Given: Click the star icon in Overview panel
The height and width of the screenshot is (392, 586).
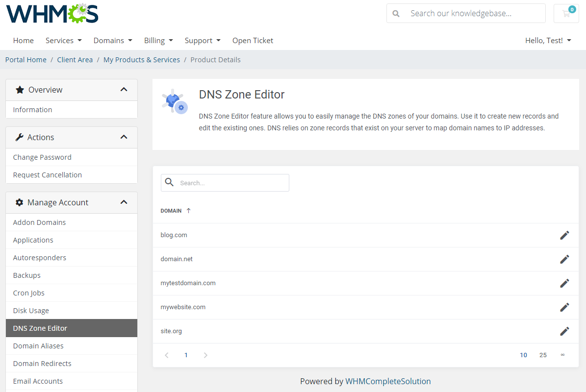Looking at the screenshot, I should [20, 90].
